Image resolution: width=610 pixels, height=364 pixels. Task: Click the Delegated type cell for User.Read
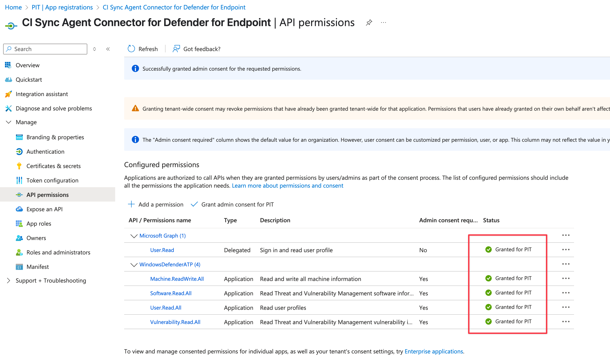pyautogui.click(x=237, y=250)
